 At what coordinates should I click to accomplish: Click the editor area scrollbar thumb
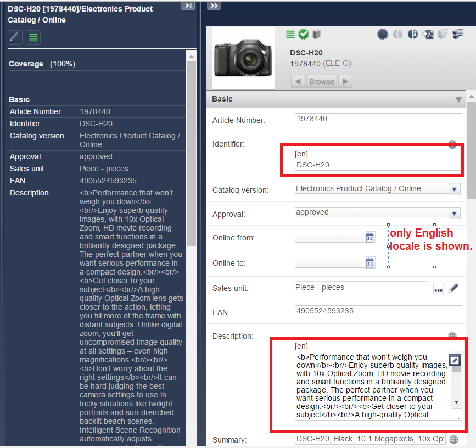[471, 150]
